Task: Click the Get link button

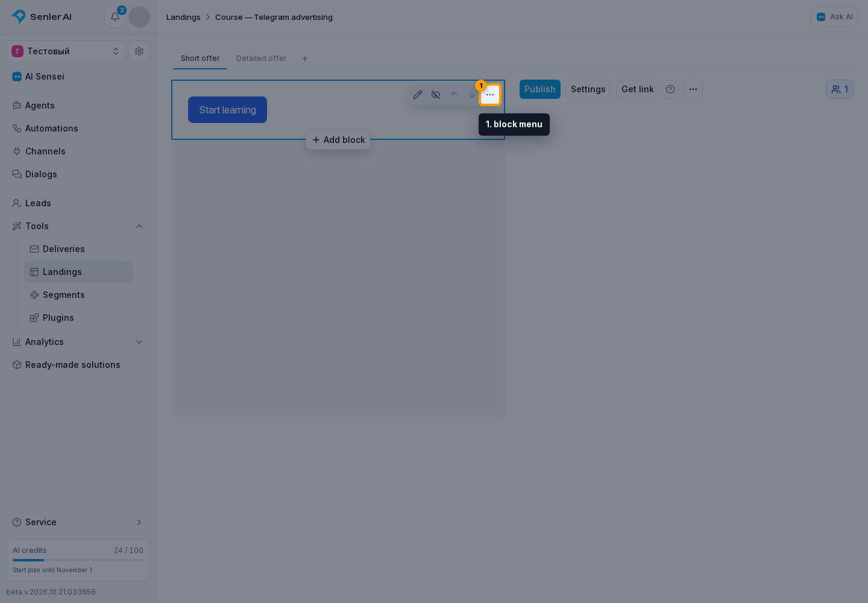Action: pyautogui.click(x=638, y=89)
